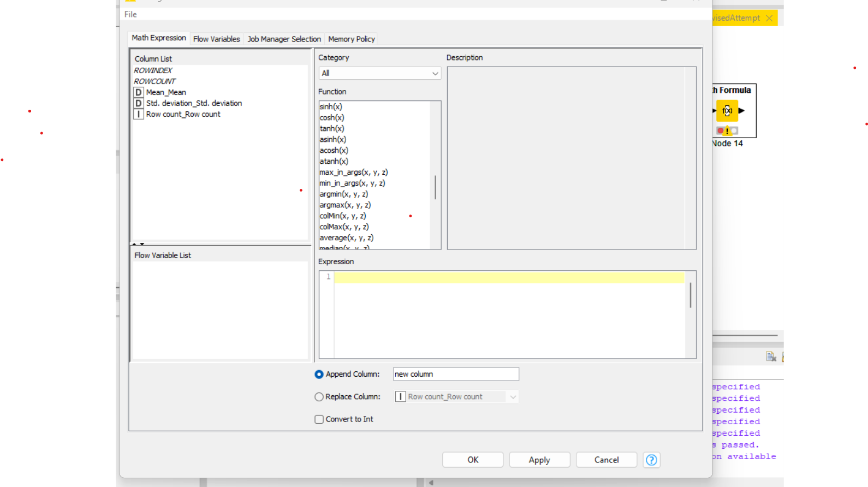Click the D type icon beside Std. deviation
The height and width of the screenshot is (487, 868).
tap(139, 103)
